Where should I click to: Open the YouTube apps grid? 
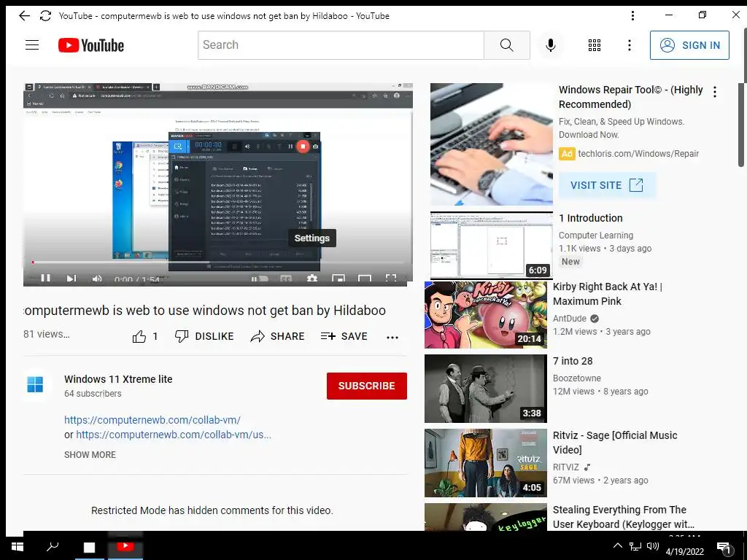(594, 45)
